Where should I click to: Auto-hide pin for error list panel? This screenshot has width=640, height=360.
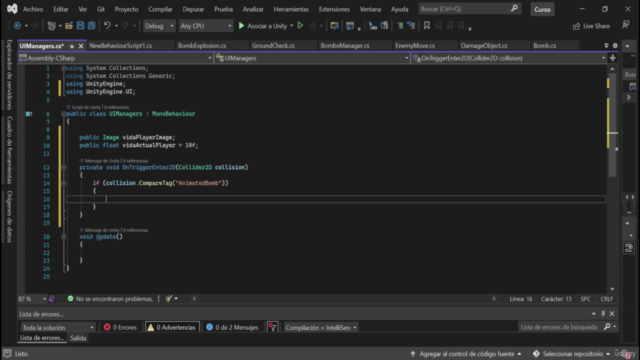pyautogui.click(x=603, y=313)
